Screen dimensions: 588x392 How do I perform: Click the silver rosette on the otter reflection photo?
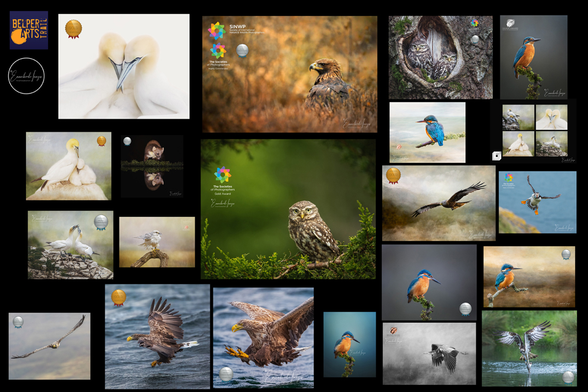click(x=128, y=140)
